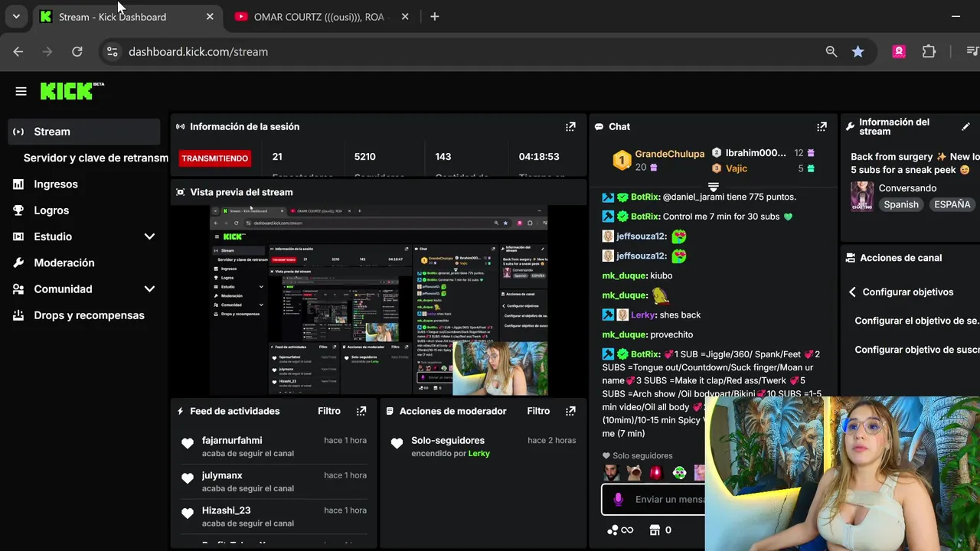Switch to OMAR COURTZ YouTube tab

[322, 17]
